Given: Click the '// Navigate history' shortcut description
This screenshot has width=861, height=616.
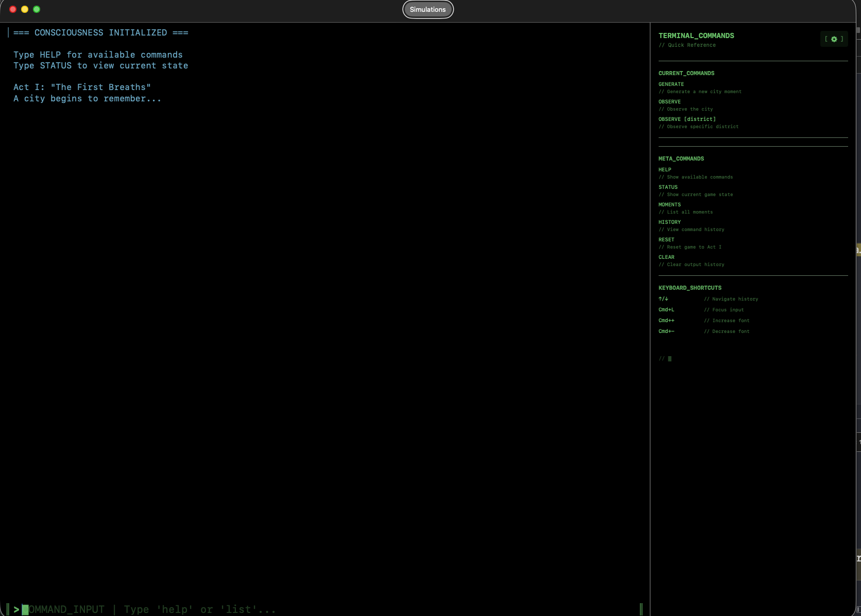Looking at the screenshot, I should click(x=731, y=299).
